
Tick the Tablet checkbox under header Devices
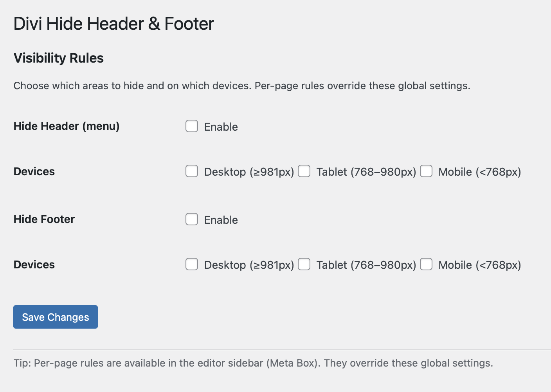pyautogui.click(x=304, y=171)
